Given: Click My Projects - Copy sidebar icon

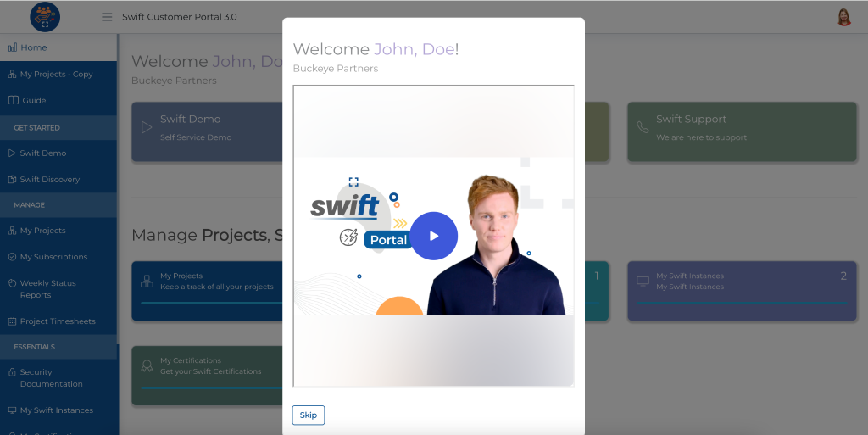Looking at the screenshot, I should point(12,74).
